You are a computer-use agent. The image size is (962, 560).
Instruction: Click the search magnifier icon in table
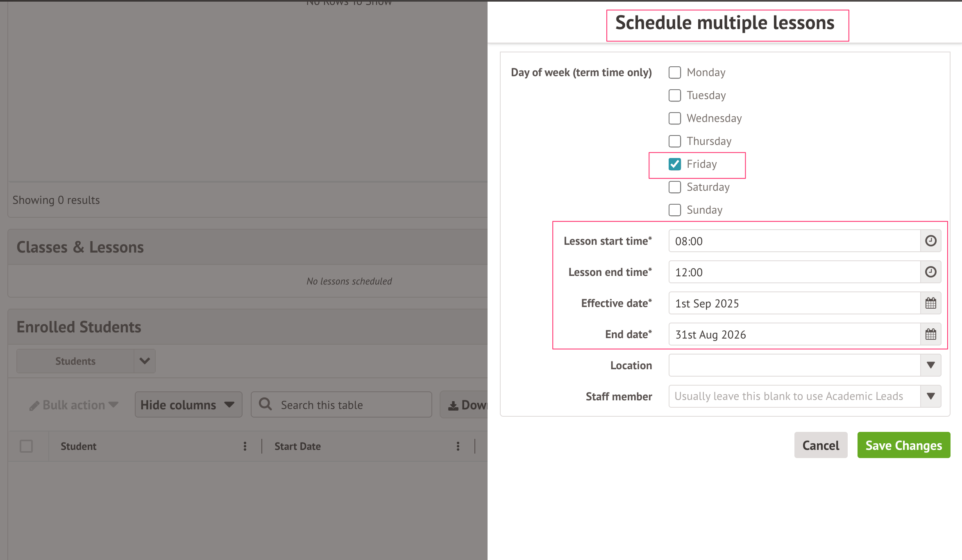pos(265,404)
